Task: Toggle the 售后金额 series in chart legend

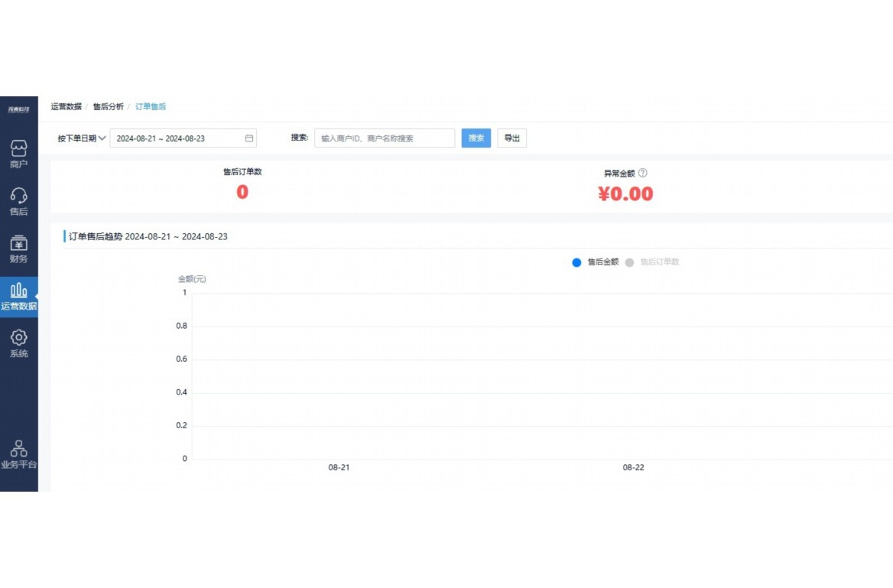Action: pyautogui.click(x=596, y=262)
